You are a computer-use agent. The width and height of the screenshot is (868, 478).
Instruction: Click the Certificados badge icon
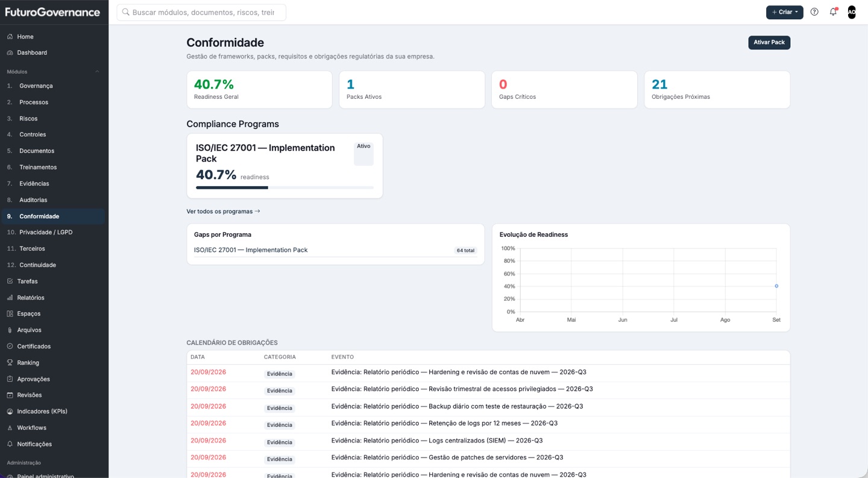pos(10,347)
